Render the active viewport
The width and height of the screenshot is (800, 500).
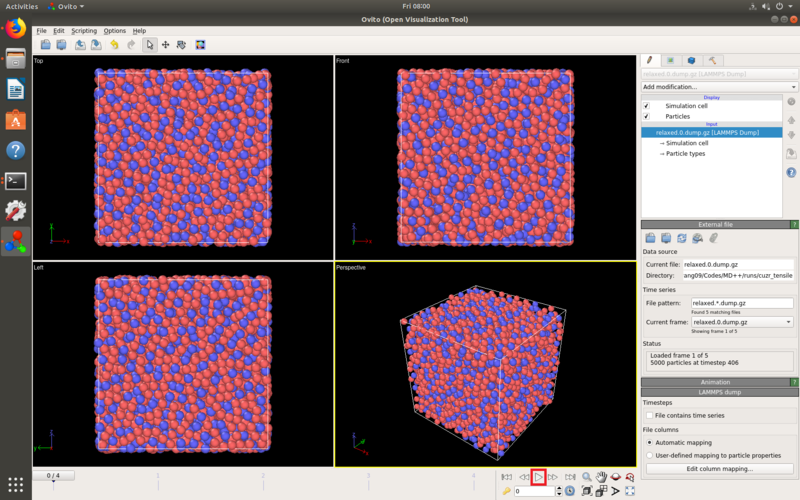pyautogui.click(x=200, y=45)
